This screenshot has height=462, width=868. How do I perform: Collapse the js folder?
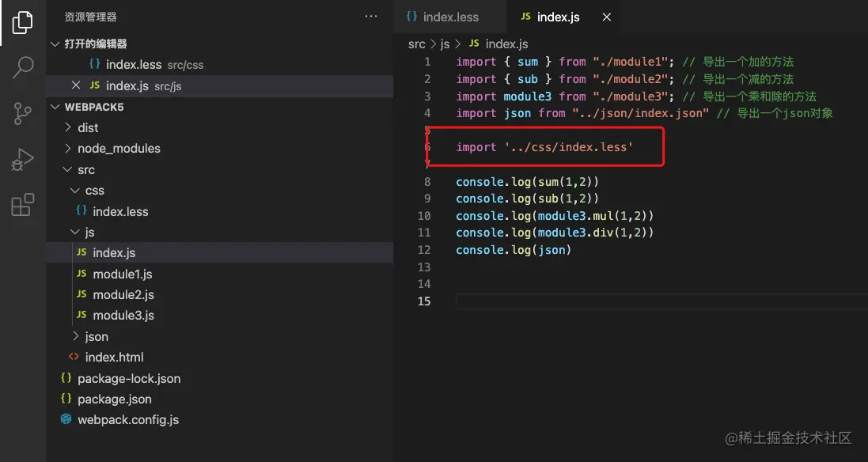point(75,233)
